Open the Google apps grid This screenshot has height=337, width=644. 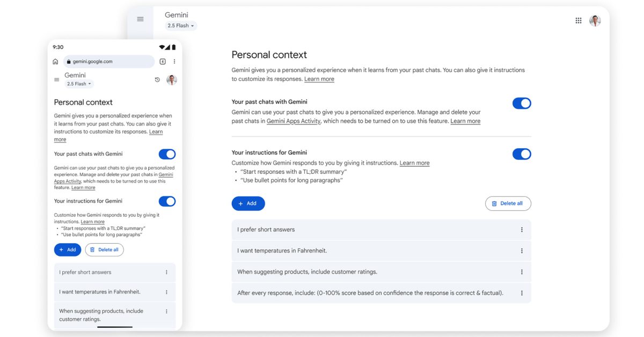point(579,20)
